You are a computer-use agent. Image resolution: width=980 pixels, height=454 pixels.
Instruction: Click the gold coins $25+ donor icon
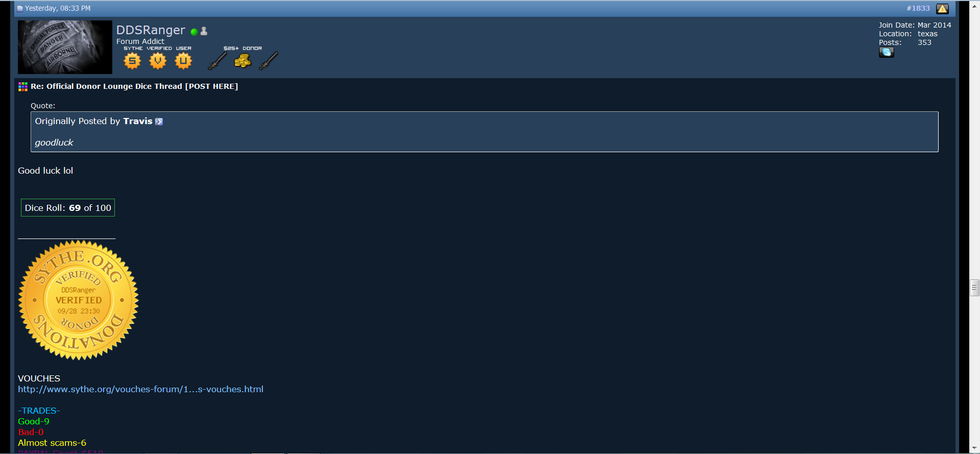[x=242, y=61]
